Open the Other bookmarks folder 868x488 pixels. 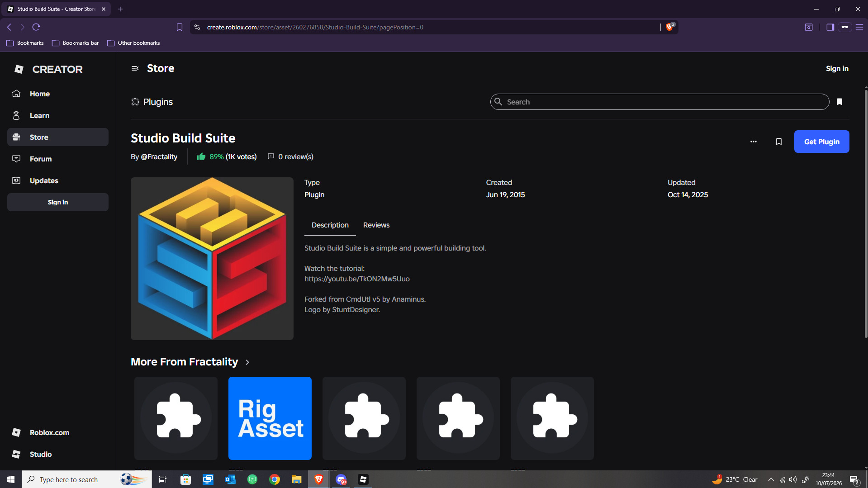tap(133, 43)
